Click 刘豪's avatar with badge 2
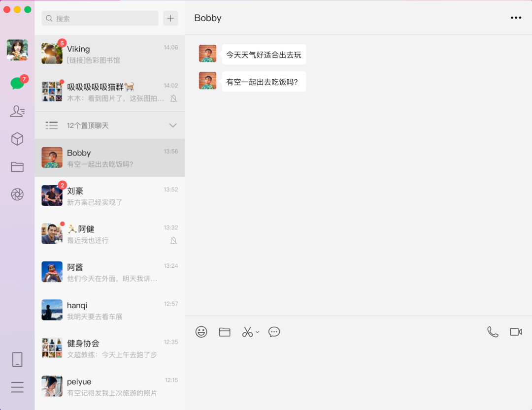The width and height of the screenshot is (532, 410). [52, 196]
